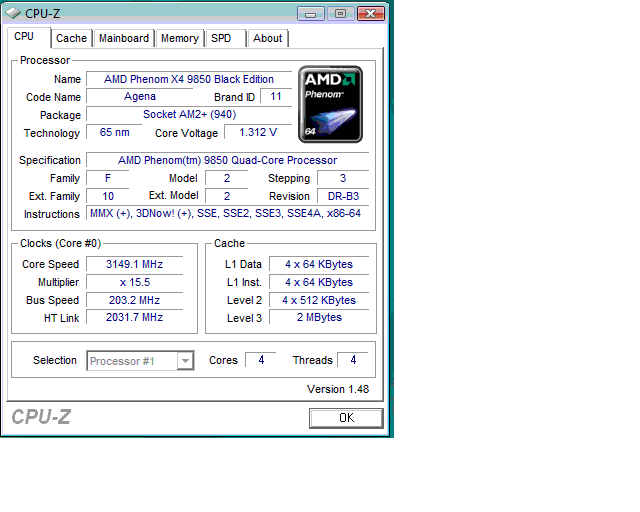Click the CPU-Z title bar app icon
Viewport: 640px width, 512px height.
tap(13, 13)
